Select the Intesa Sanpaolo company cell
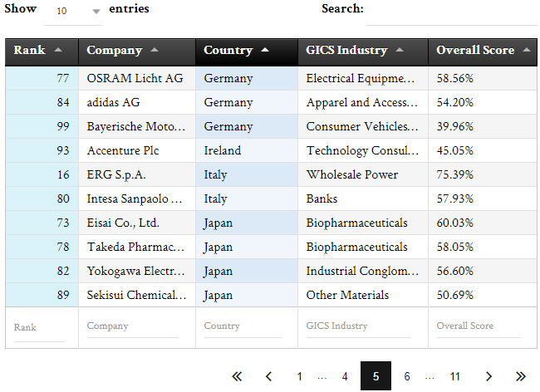540x392 pixels. pyautogui.click(x=137, y=198)
